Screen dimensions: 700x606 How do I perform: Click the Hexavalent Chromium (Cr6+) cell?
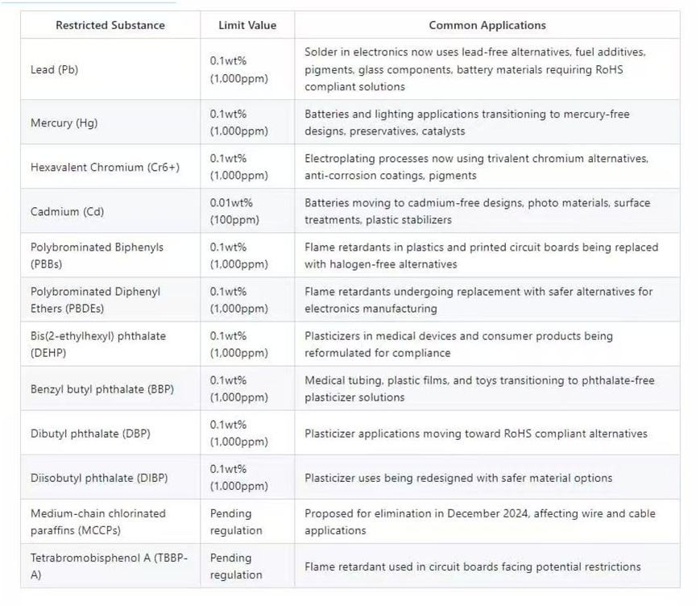click(105, 168)
